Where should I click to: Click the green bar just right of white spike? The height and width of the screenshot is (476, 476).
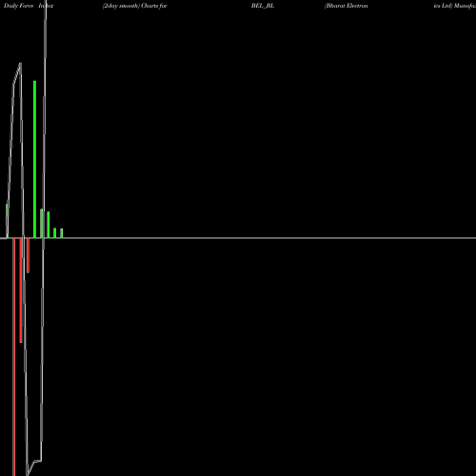pyautogui.click(x=49, y=225)
